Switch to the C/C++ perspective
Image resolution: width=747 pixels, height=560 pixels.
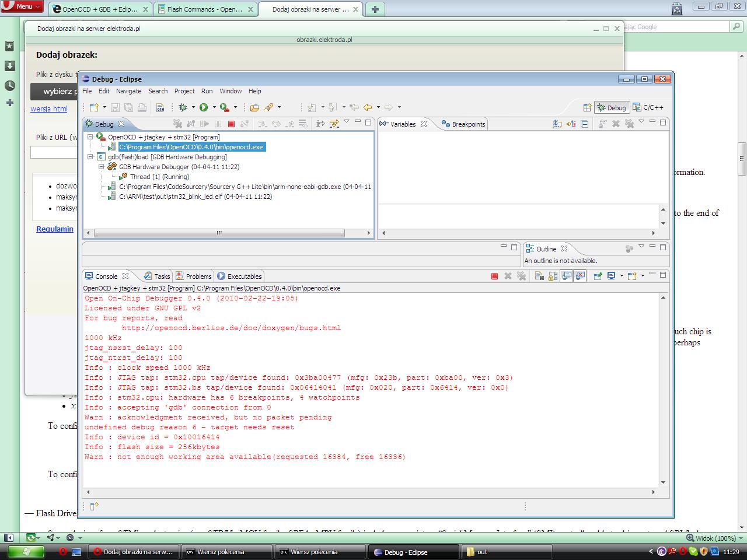point(648,107)
